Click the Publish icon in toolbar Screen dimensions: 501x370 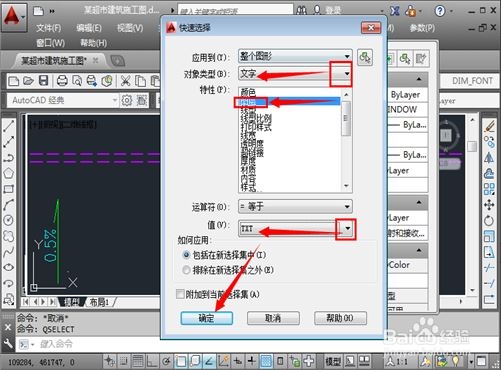(92, 81)
